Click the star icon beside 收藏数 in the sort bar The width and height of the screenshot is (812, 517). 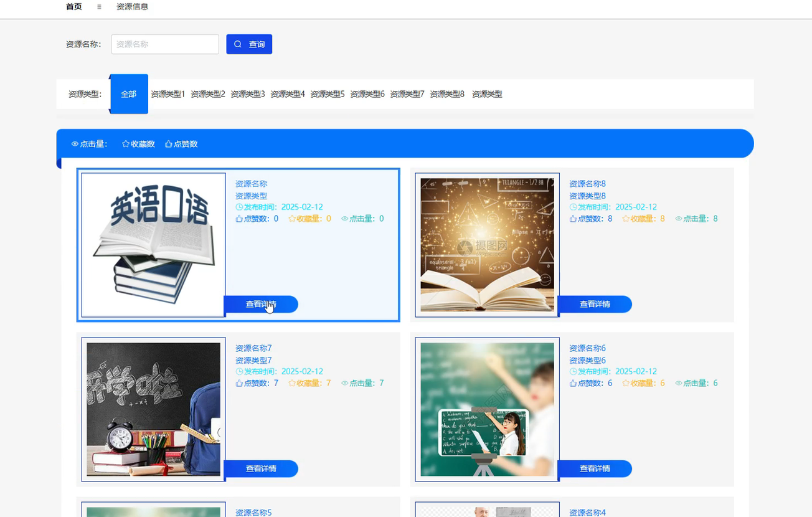(x=126, y=144)
